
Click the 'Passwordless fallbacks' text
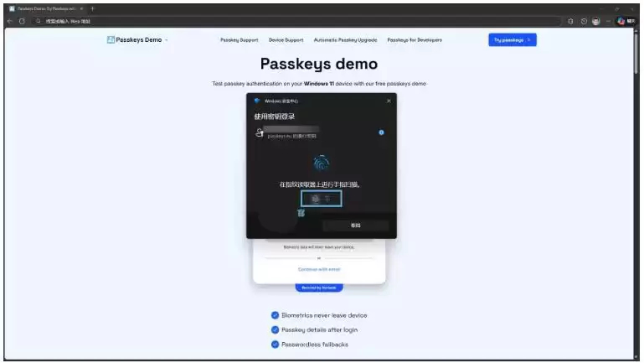315,345
